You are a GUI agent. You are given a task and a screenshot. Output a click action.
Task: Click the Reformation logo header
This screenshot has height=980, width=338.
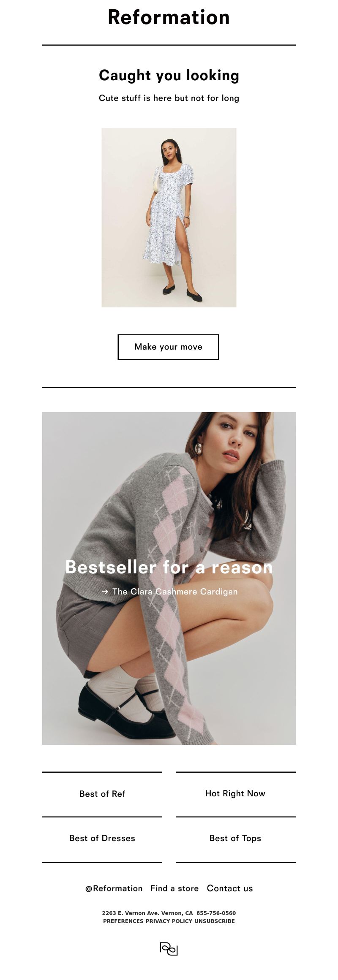click(169, 18)
